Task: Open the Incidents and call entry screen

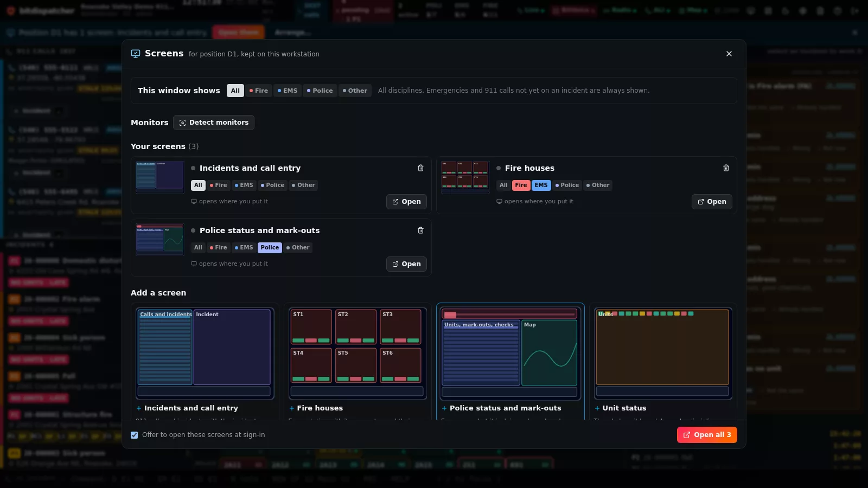Action: click(x=406, y=202)
